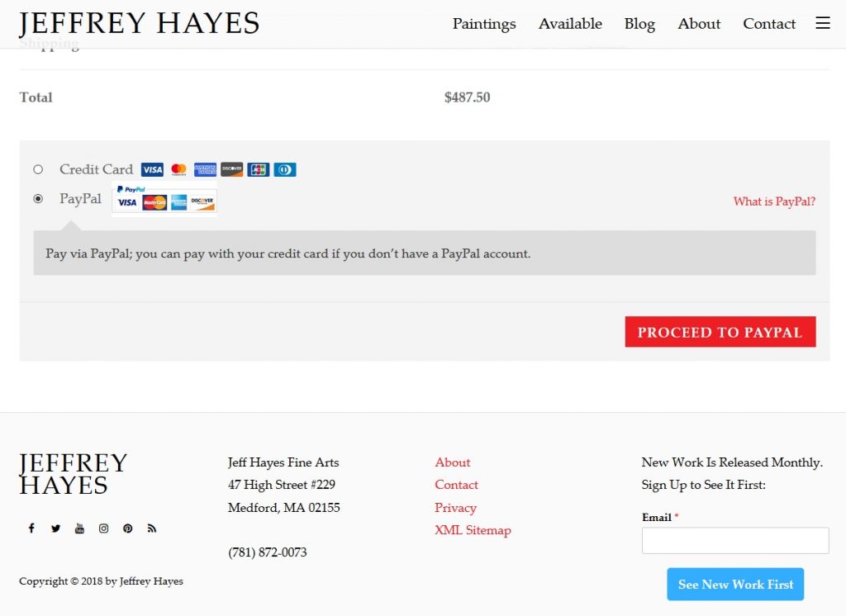
Task: Click the Jeffrey Hayes header logo
Action: (x=139, y=24)
